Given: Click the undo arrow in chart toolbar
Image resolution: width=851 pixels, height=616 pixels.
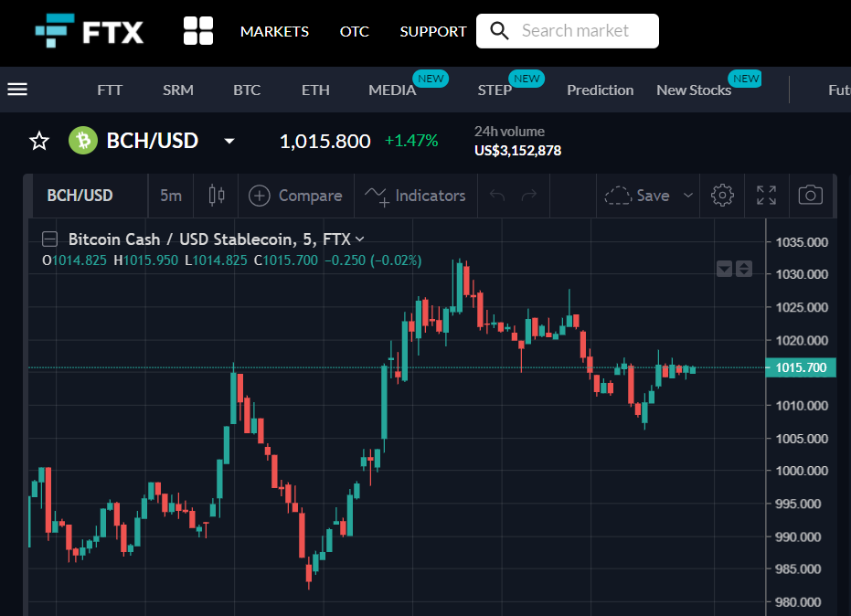Looking at the screenshot, I should point(497,195).
